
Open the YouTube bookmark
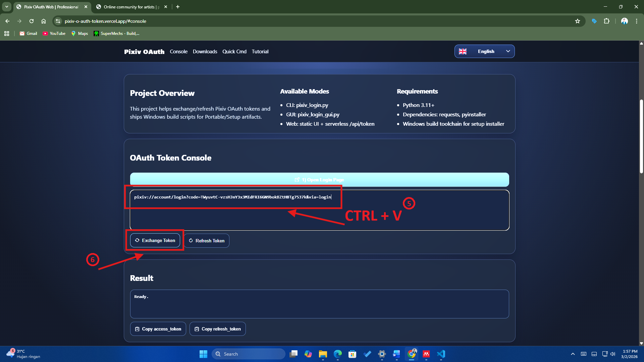click(x=54, y=34)
